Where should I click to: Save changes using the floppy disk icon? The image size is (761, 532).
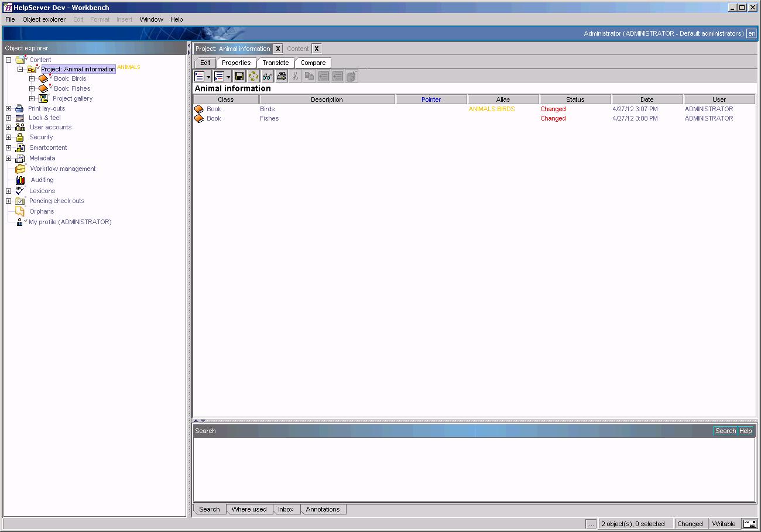point(239,76)
